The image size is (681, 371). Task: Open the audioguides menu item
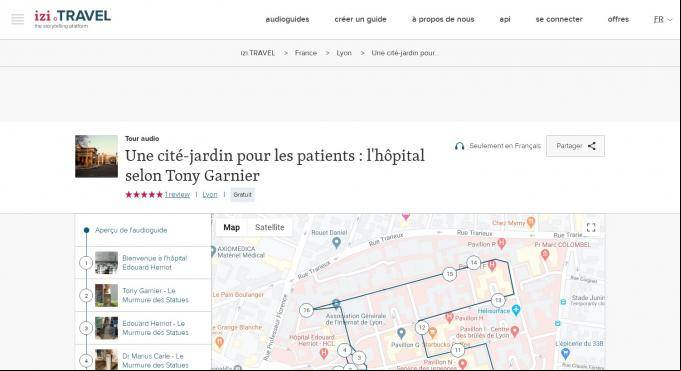coord(287,20)
